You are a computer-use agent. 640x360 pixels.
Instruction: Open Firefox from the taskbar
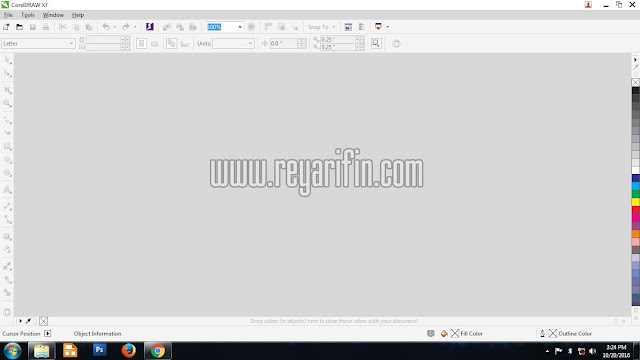[x=129, y=351]
